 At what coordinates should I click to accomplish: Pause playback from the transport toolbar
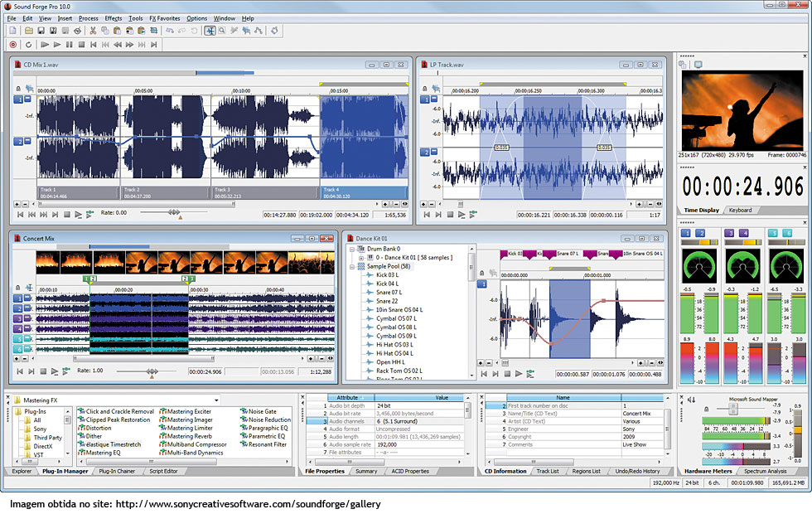click(x=70, y=45)
